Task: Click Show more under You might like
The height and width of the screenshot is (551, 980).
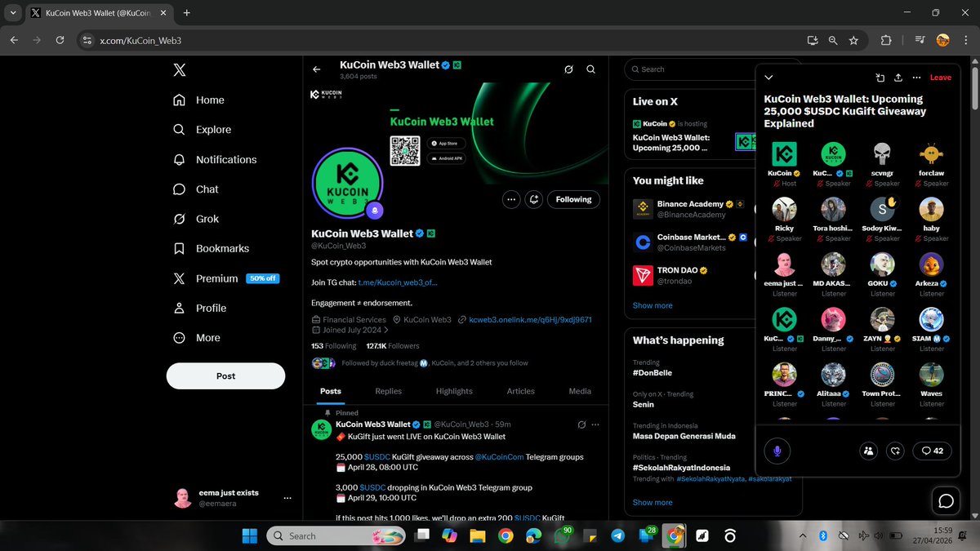Action: point(653,305)
